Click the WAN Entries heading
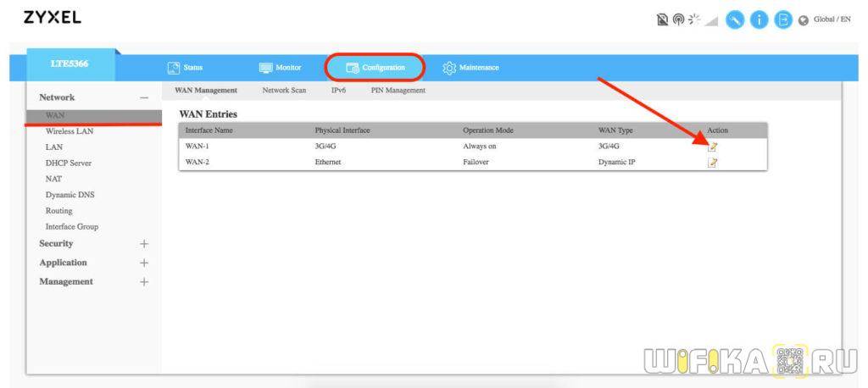 click(x=209, y=114)
